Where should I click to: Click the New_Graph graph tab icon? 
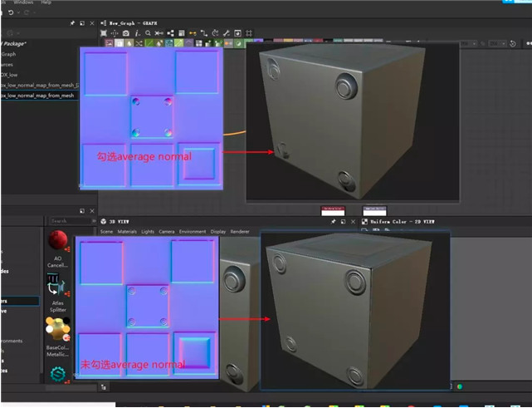click(104, 23)
